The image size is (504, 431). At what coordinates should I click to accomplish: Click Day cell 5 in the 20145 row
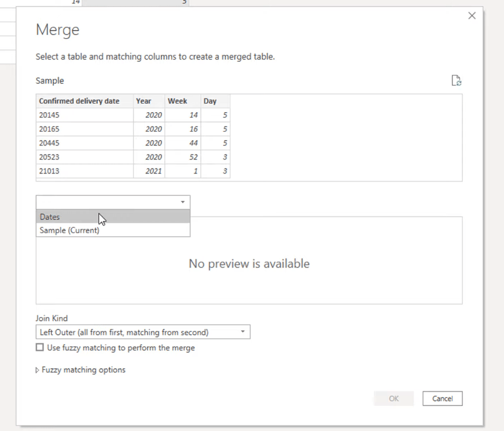point(215,115)
